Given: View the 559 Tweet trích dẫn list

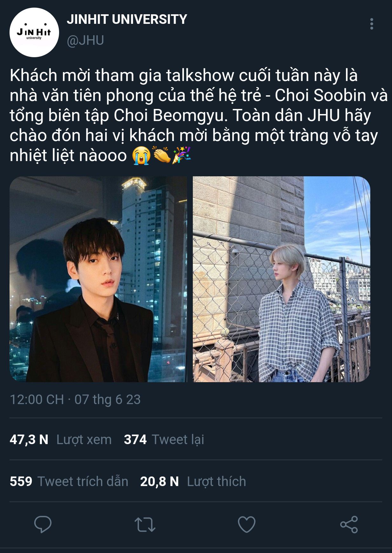Looking at the screenshot, I should click(x=69, y=482).
